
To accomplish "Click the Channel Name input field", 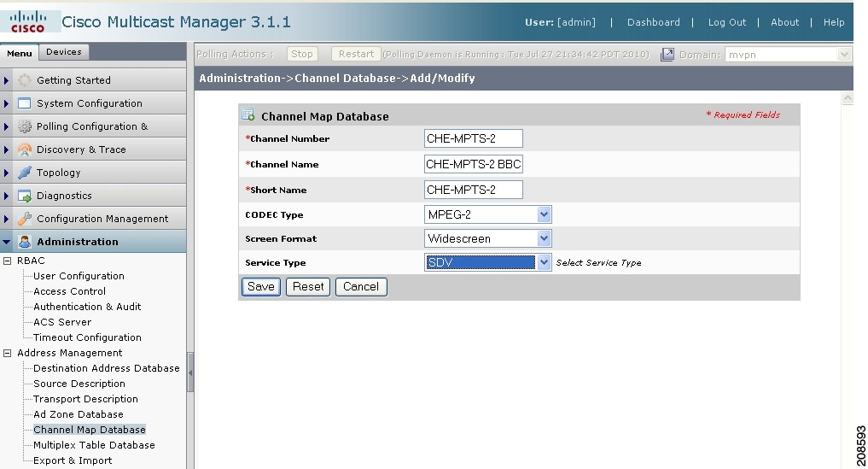I will 474,164.
